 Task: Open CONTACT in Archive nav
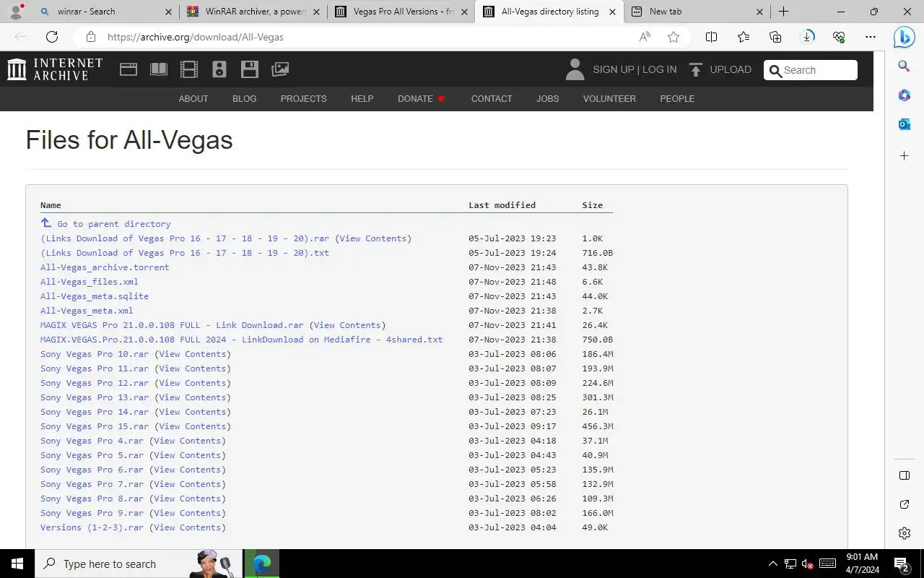point(492,99)
